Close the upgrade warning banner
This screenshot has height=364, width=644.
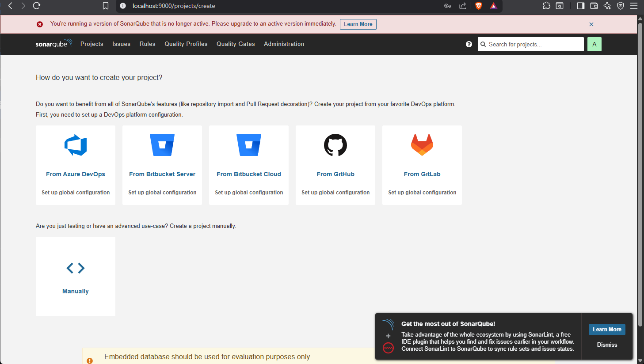[591, 24]
